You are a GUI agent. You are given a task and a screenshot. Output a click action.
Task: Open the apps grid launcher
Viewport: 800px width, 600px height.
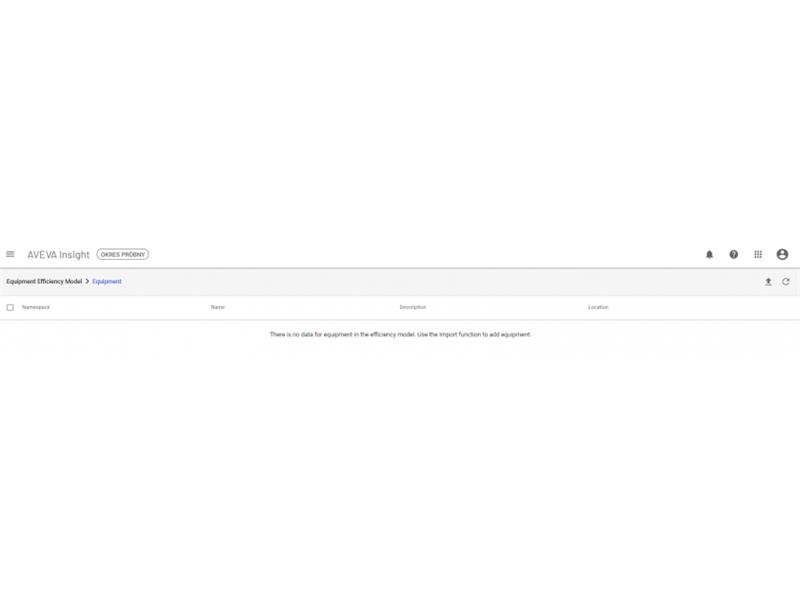(x=758, y=254)
